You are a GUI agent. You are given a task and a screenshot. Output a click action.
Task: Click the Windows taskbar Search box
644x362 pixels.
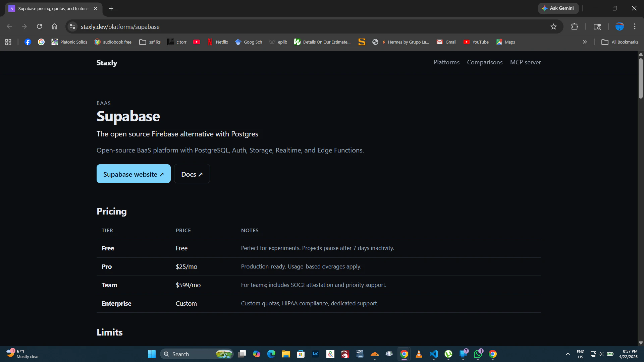coord(197,354)
